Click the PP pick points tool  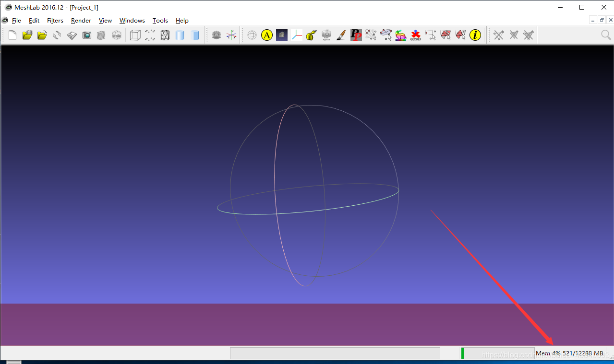pyautogui.click(x=356, y=35)
